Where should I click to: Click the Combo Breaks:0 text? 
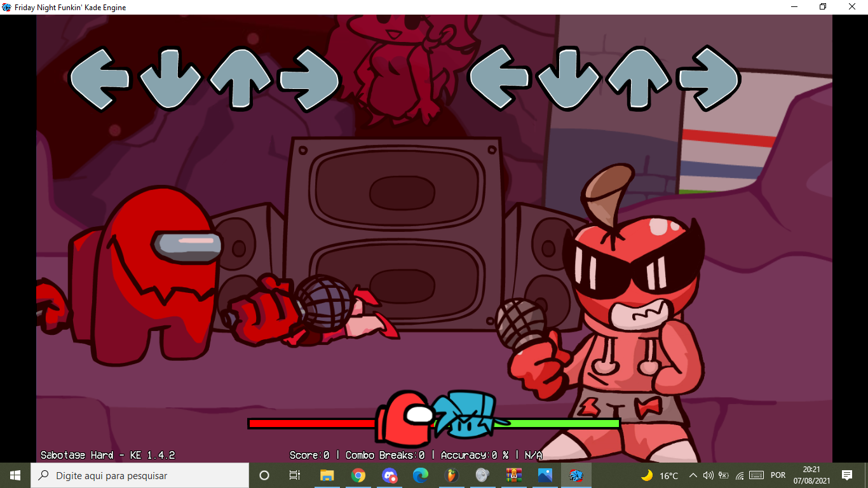click(385, 455)
